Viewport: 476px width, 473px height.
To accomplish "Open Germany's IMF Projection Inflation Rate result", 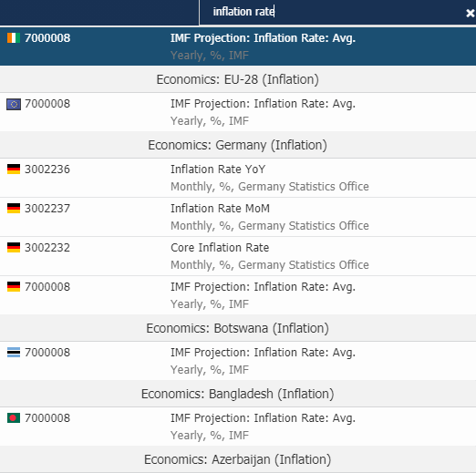I will tap(238, 295).
